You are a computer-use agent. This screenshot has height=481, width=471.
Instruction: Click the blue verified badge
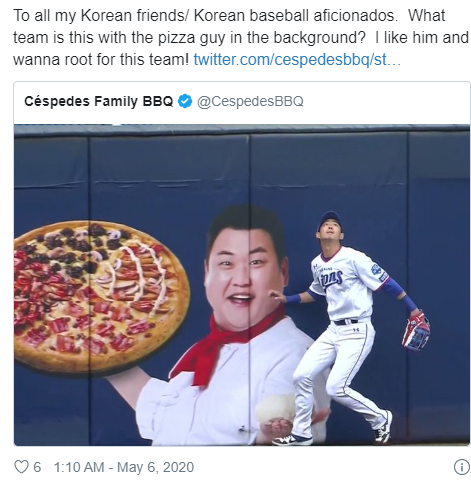(185, 101)
